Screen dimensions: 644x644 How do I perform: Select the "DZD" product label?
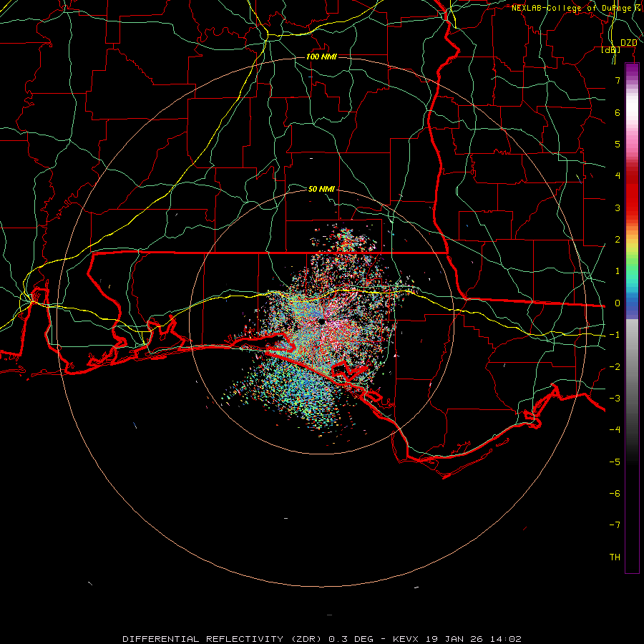[629, 43]
